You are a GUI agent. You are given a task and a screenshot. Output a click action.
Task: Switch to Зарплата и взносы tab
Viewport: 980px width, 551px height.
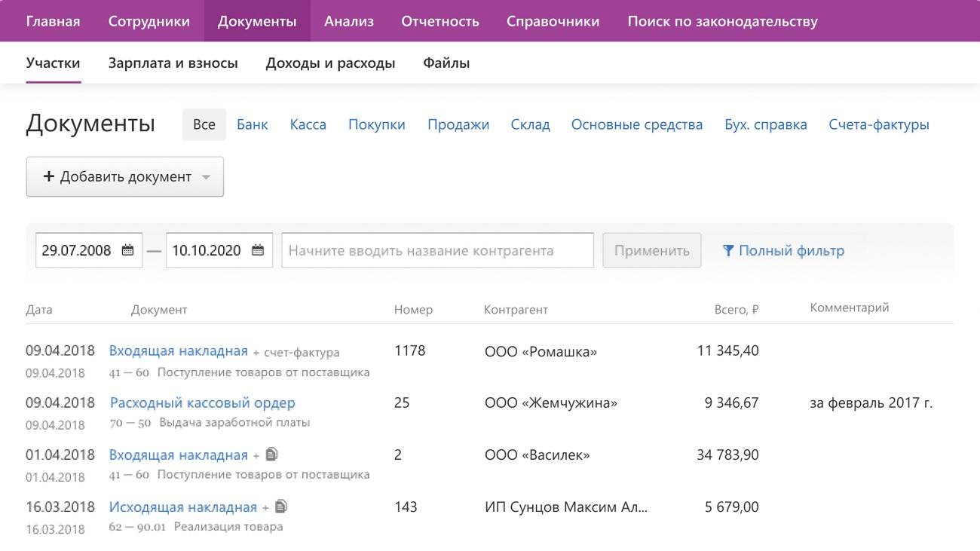pos(173,63)
